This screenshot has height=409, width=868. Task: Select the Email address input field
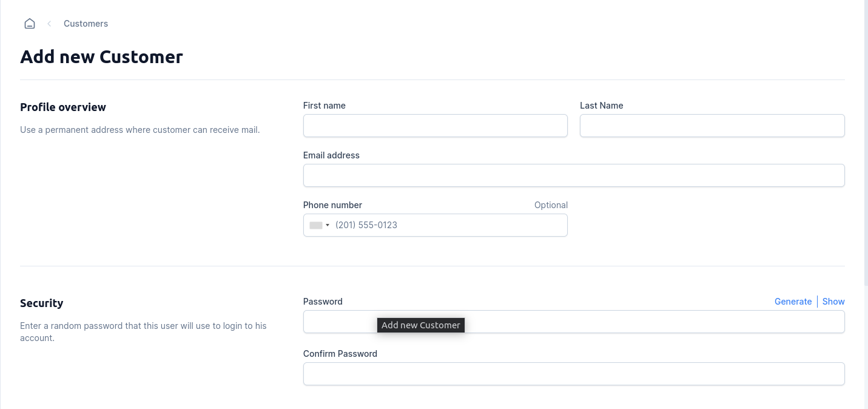[573, 175]
